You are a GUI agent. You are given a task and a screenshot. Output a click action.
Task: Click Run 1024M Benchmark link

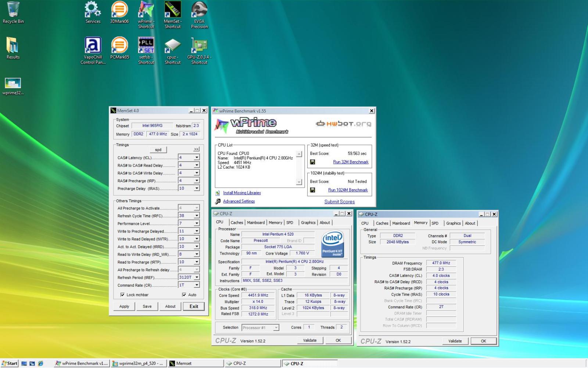pos(348,190)
